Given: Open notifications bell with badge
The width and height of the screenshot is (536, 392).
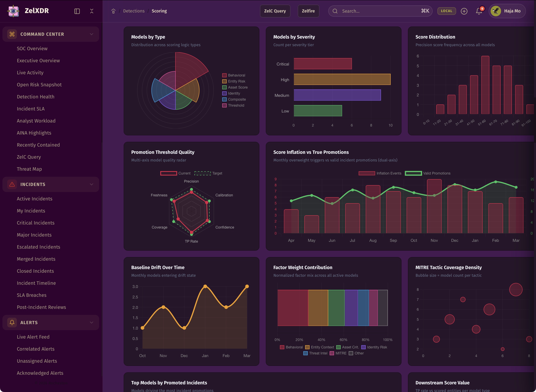Looking at the screenshot, I should tap(479, 11).
